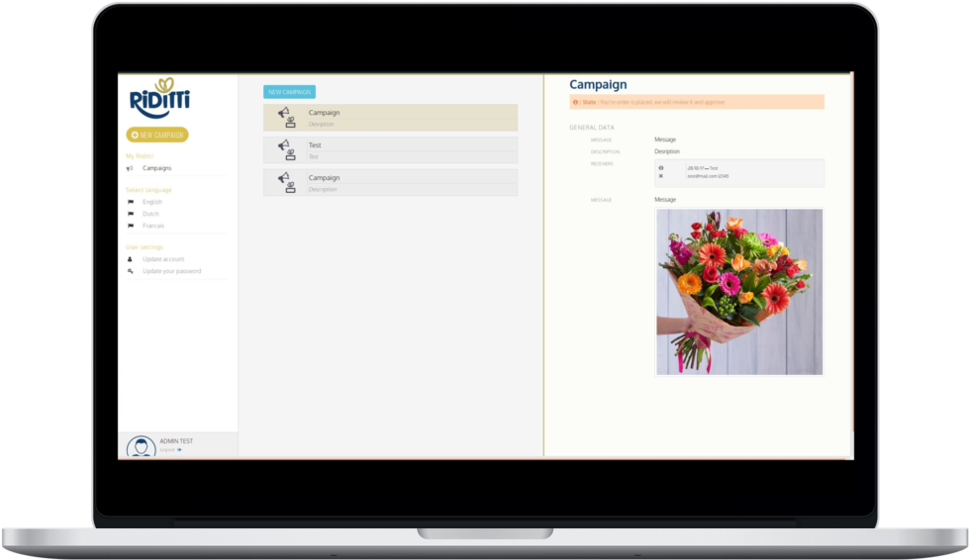Click the Logout link under Admin Test

click(167, 449)
